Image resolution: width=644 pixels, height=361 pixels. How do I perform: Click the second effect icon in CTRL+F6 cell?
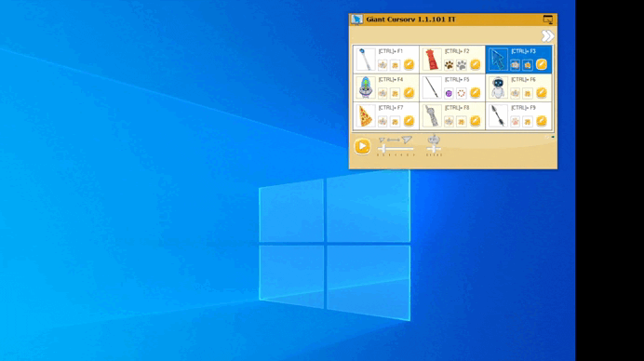(x=528, y=93)
